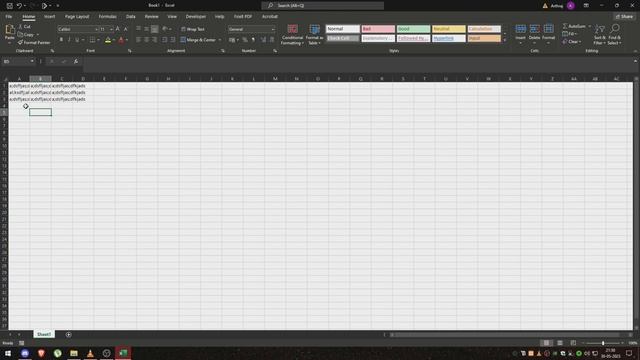Add a new sheet with the plus icon
Screen dimensions: 640x360
[69, 335]
